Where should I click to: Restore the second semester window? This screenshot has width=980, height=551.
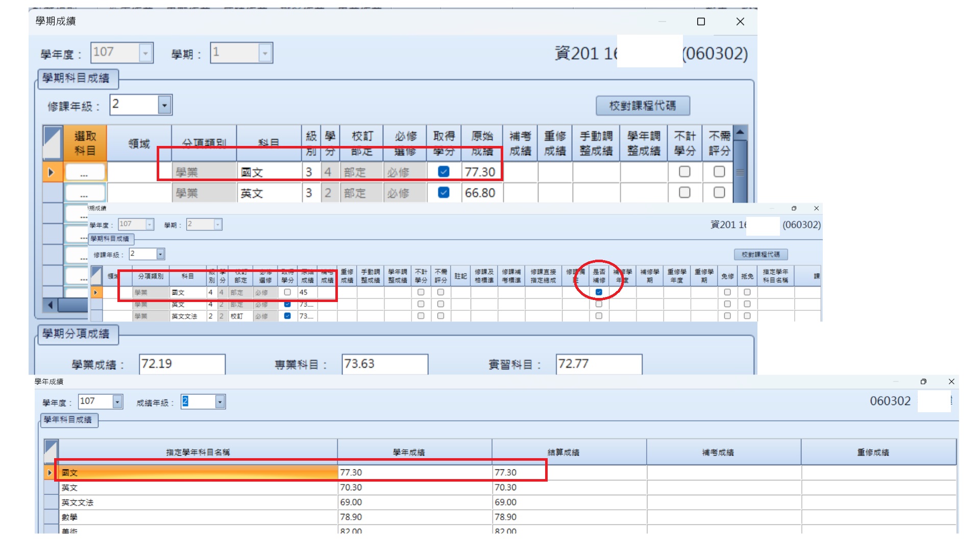(x=794, y=208)
